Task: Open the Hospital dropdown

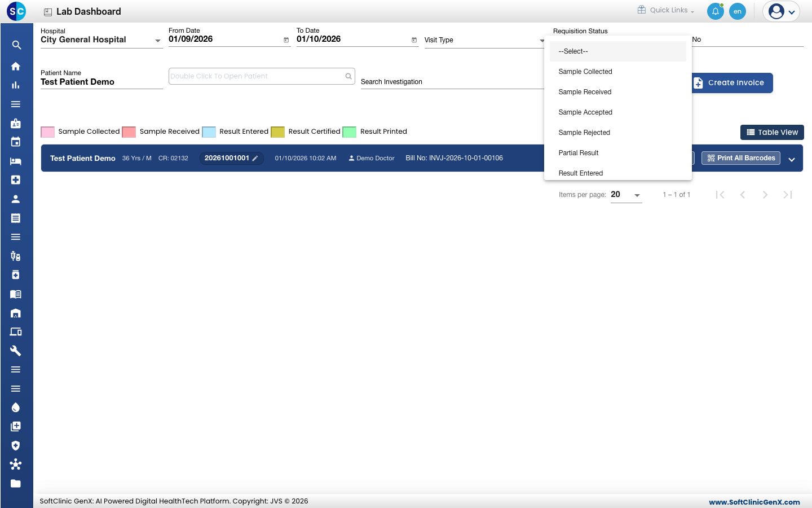Action: coord(101,40)
